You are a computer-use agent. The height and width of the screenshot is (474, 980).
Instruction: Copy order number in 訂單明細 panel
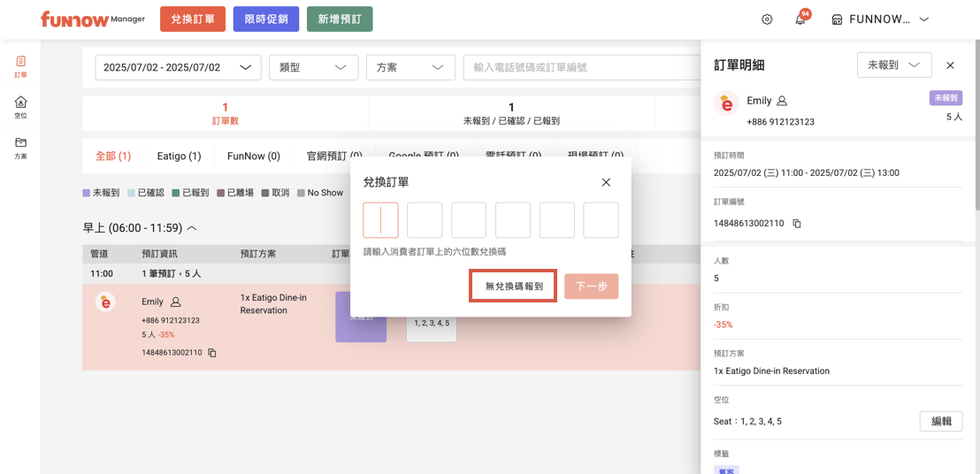(x=797, y=224)
